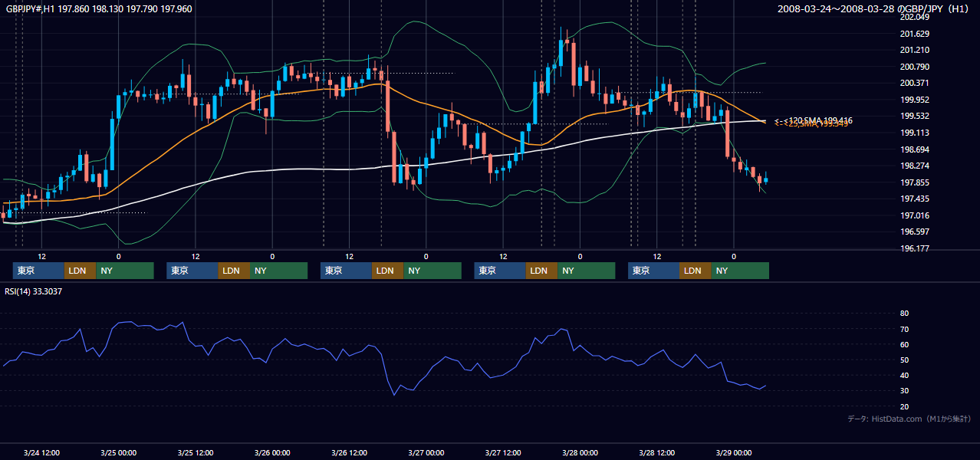The height and width of the screenshot is (460, 980).
Task: Select the RSI scale value 70
Action: [905, 329]
